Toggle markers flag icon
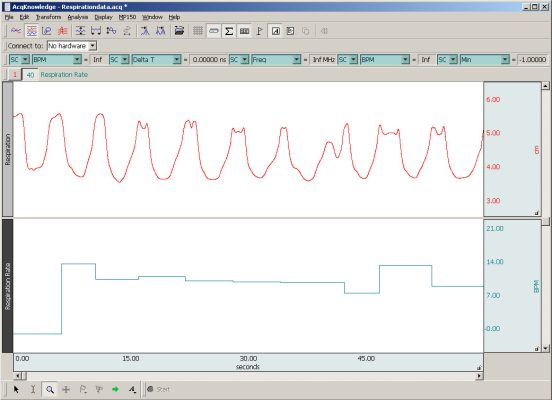The width and height of the screenshot is (552, 400). 260,31
